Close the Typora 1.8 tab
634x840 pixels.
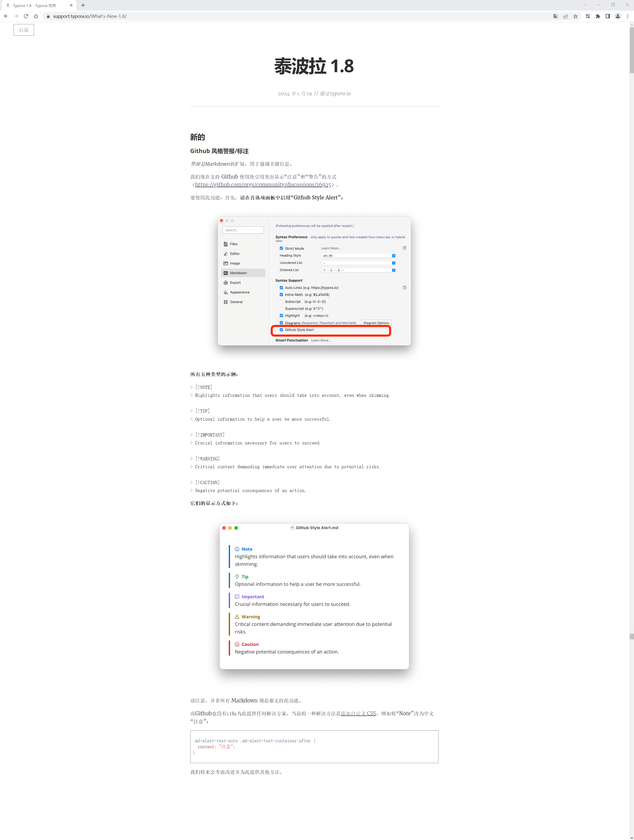pos(71,5)
